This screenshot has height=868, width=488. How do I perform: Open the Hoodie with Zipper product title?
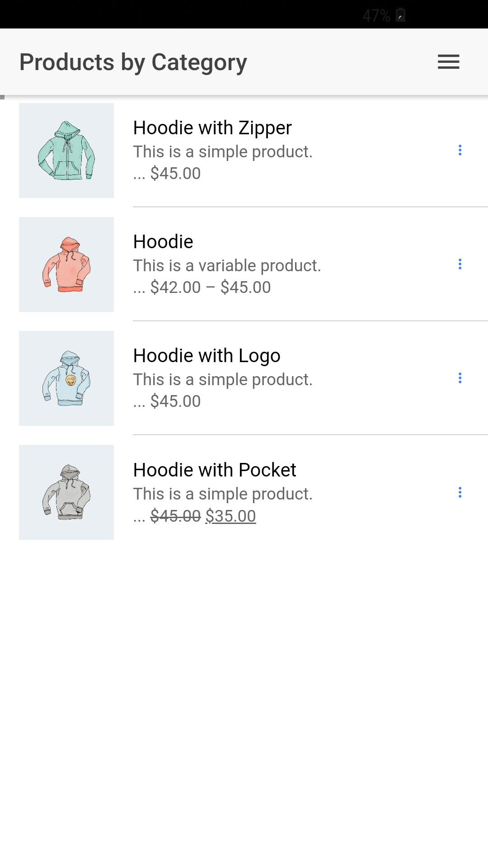pyautogui.click(x=212, y=128)
